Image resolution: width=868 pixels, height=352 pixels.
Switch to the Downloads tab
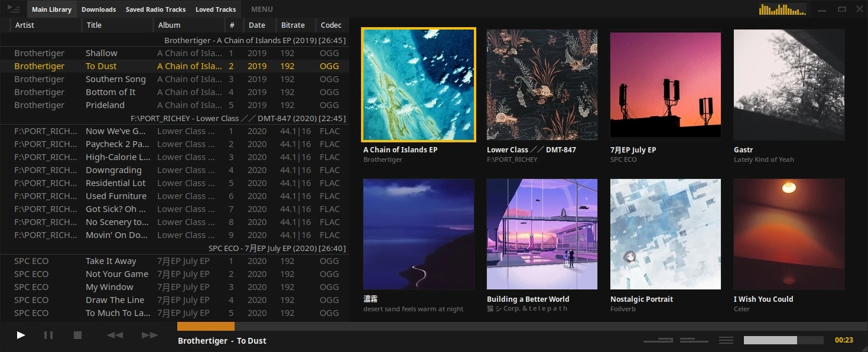[x=99, y=9]
